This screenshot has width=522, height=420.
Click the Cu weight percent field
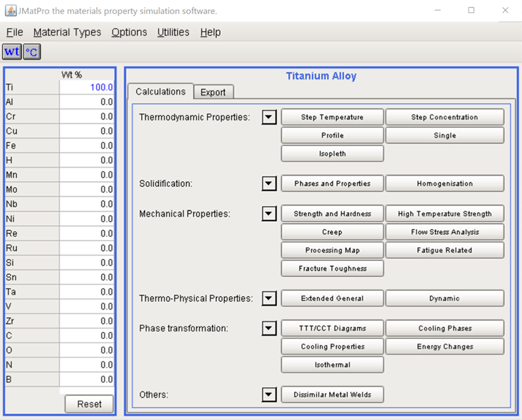[87, 131]
